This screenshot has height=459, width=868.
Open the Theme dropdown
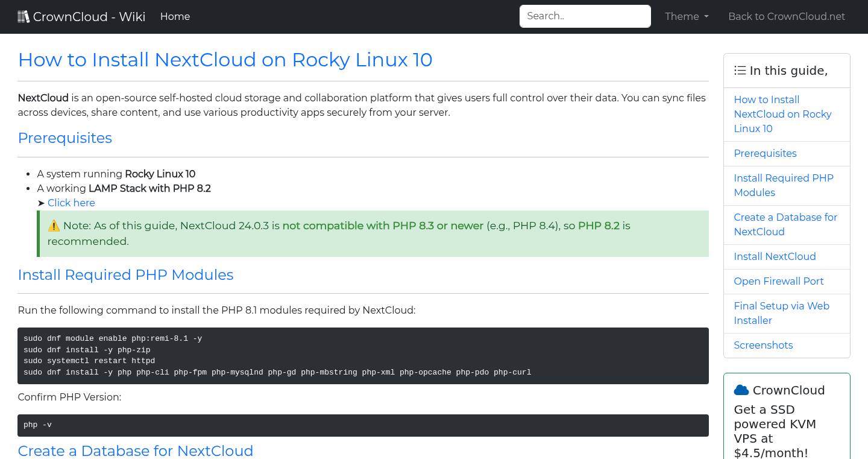(687, 16)
